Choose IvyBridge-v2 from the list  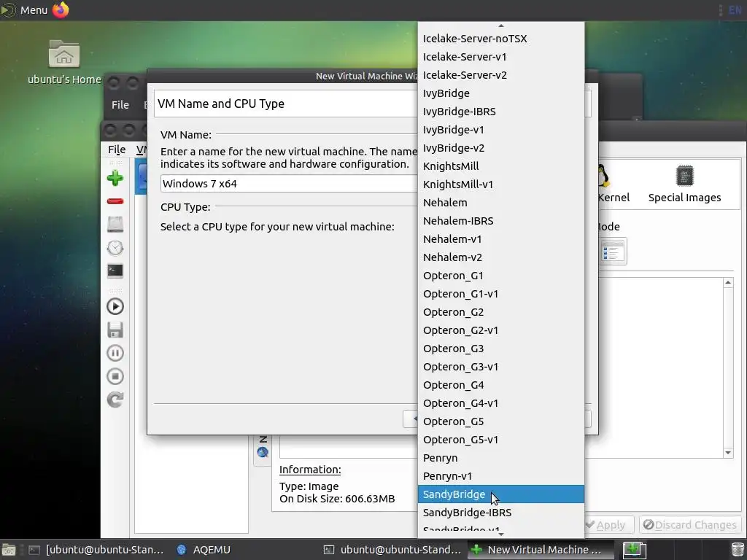[500, 148]
